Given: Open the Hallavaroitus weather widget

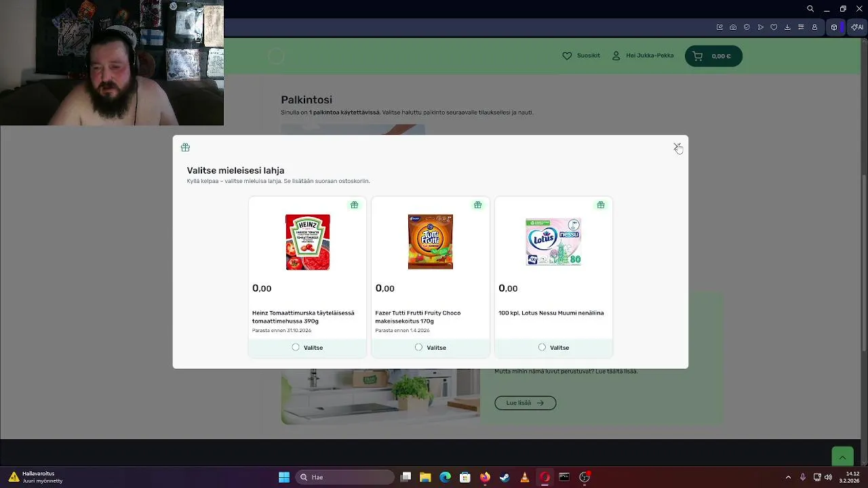Looking at the screenshot, I should (35, 477).
